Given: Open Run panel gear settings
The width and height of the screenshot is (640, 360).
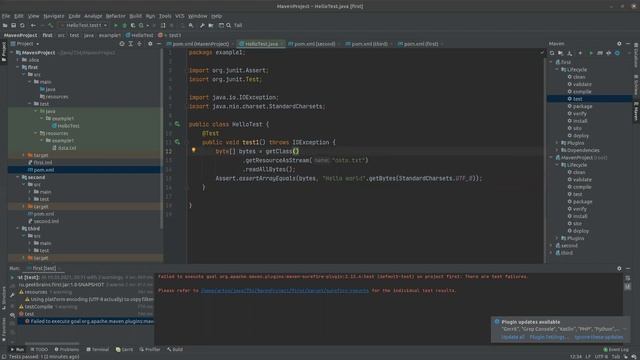Looking at the screenshot, I should pyautogui.click(x=619, y=269).
